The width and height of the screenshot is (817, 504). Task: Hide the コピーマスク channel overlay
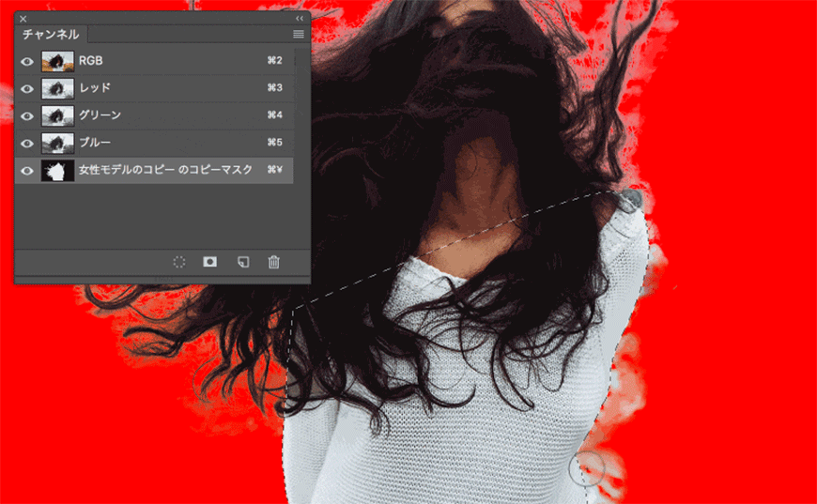click(x=27, y=170)
